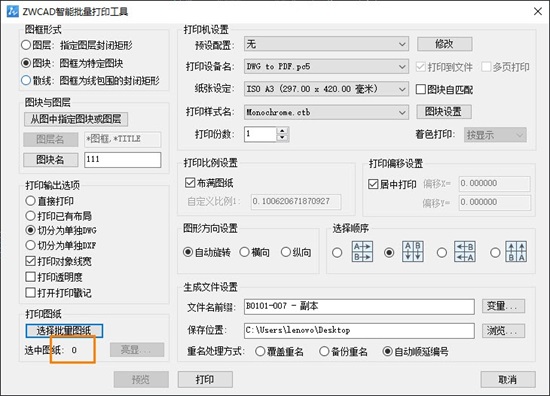
Task: Enable 打印透明度 checkbox
Action: (31, 277)
